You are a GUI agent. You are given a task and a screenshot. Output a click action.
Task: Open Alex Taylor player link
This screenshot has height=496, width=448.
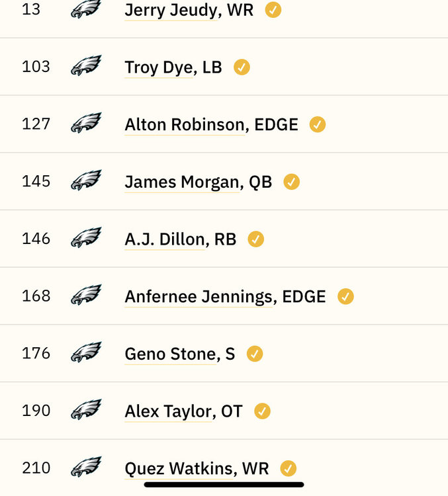(x=168, y=411)
